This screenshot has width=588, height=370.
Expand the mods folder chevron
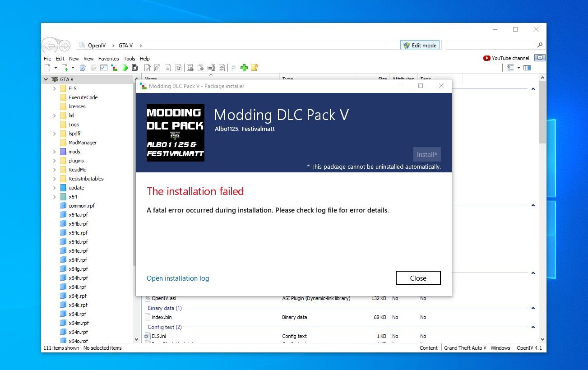tap(55, 152)
